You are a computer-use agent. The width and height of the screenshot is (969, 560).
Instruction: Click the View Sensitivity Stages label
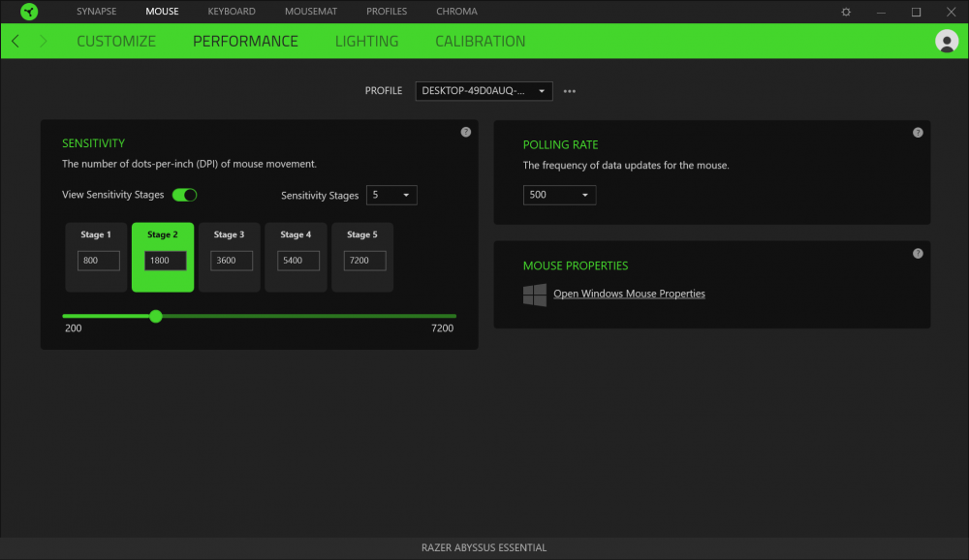pos(113,195)
